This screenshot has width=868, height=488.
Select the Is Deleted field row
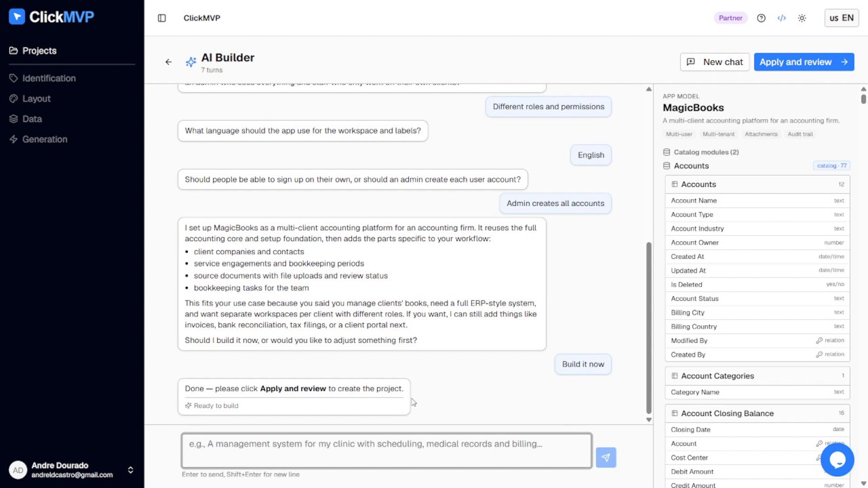click(757, 285)
